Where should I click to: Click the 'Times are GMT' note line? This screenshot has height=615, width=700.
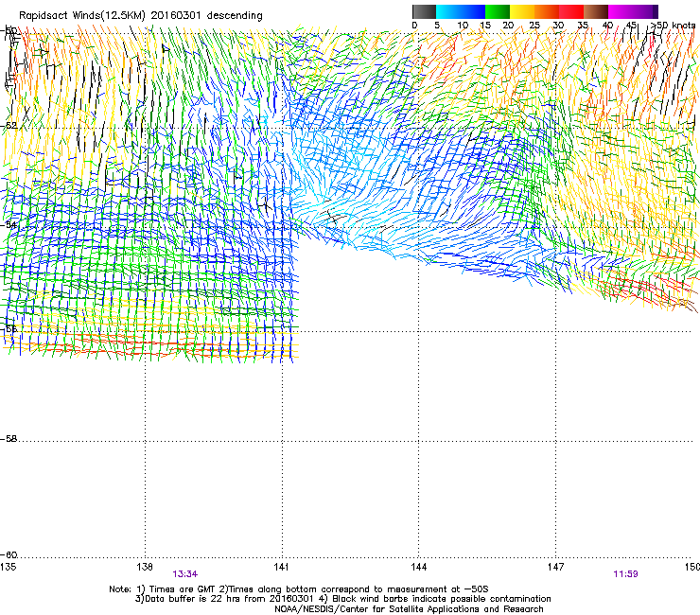click(x=299, y=589)
